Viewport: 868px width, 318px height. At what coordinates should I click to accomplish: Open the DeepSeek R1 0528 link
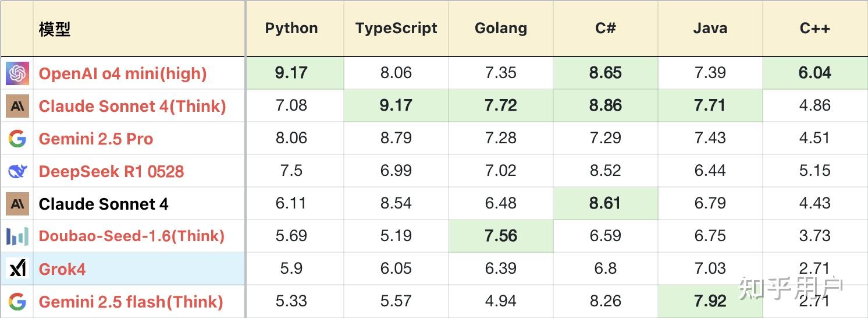111,171
